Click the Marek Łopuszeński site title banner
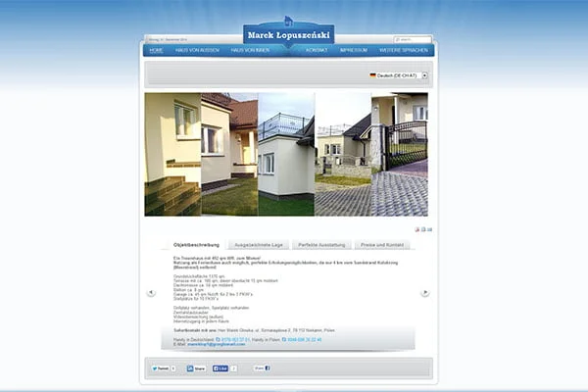This screenshot has height=392, width=588. point(288,35)
